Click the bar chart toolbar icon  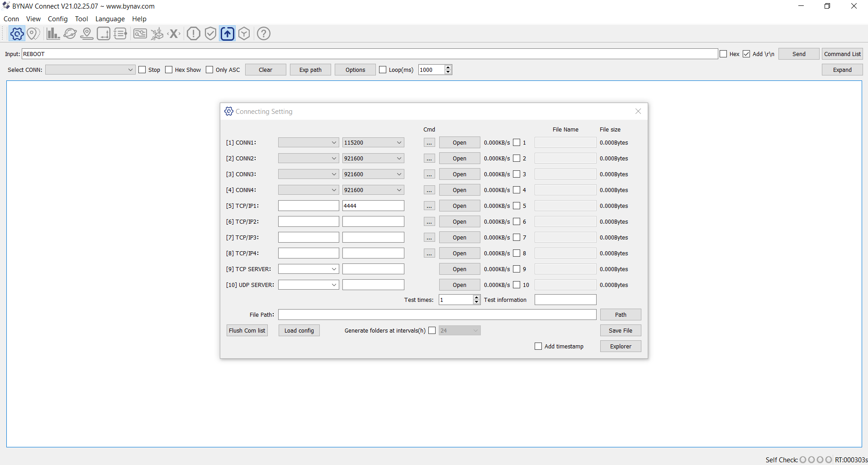point(53,34)
